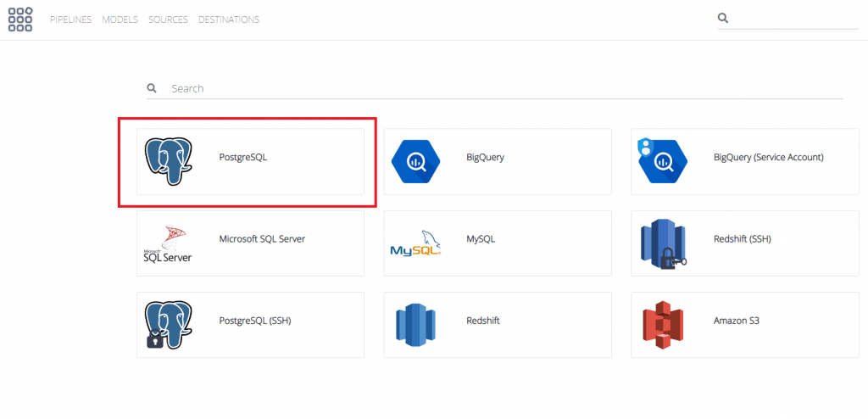Click the PostgreSQL elephant icon
The image size is (868, 419).
169,161
